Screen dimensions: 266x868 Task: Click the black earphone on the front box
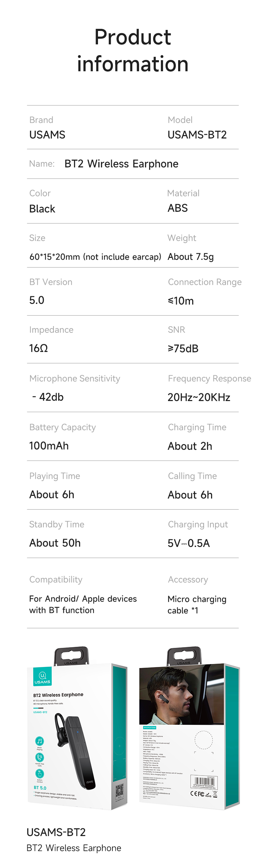(x=76, y=752)
